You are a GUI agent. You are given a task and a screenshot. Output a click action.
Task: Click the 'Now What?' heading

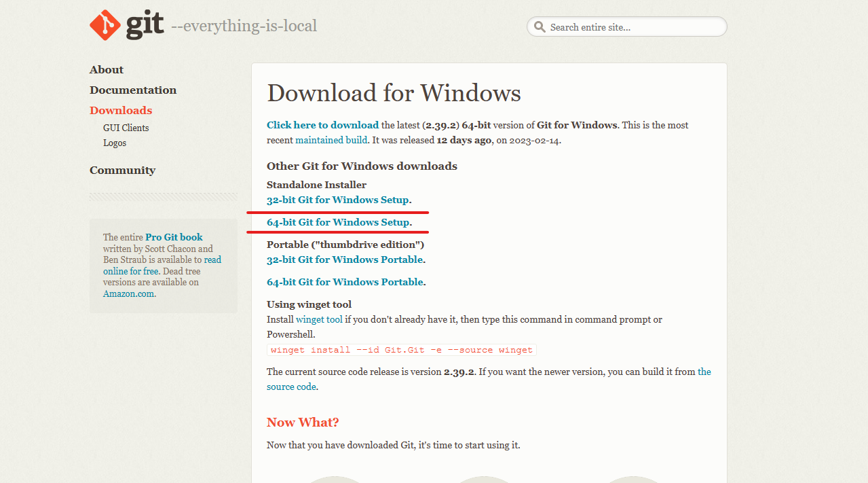point(303,423)
